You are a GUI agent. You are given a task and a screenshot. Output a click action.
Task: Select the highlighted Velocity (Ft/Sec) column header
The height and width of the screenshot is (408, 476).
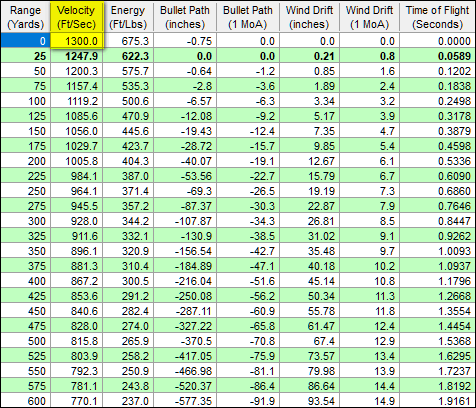[x=76, y=17]
